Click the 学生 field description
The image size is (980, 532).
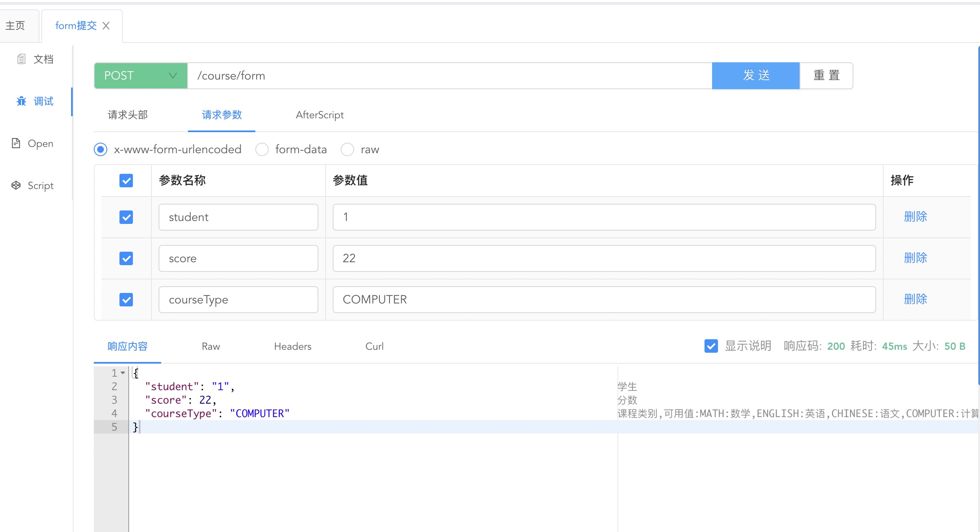pyautogui.click(x=627, y=386)
